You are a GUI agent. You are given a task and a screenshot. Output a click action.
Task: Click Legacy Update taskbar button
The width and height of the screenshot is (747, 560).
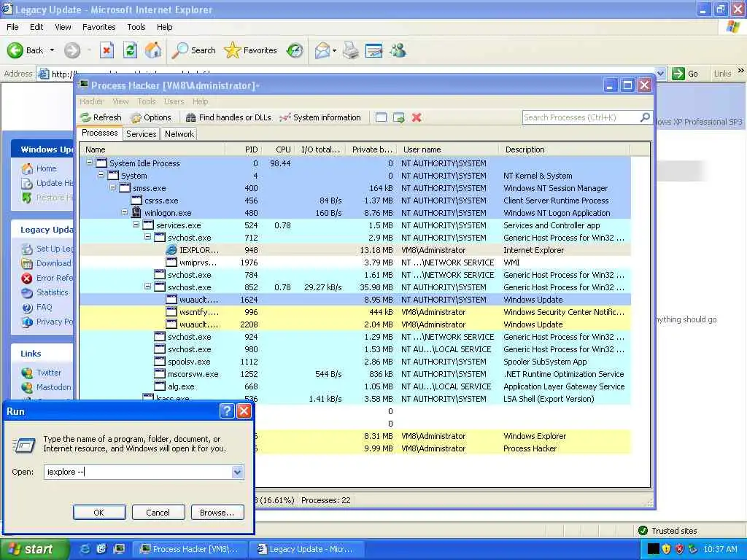click(x=309, y=549)
